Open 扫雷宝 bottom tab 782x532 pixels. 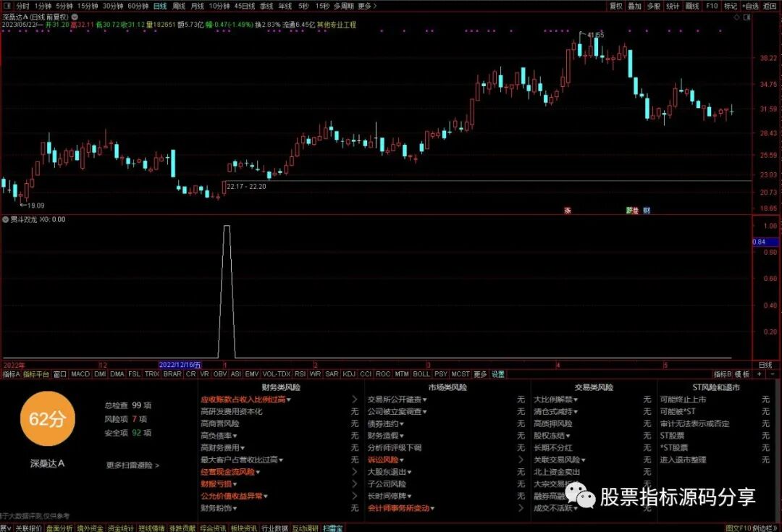[332, 528]
